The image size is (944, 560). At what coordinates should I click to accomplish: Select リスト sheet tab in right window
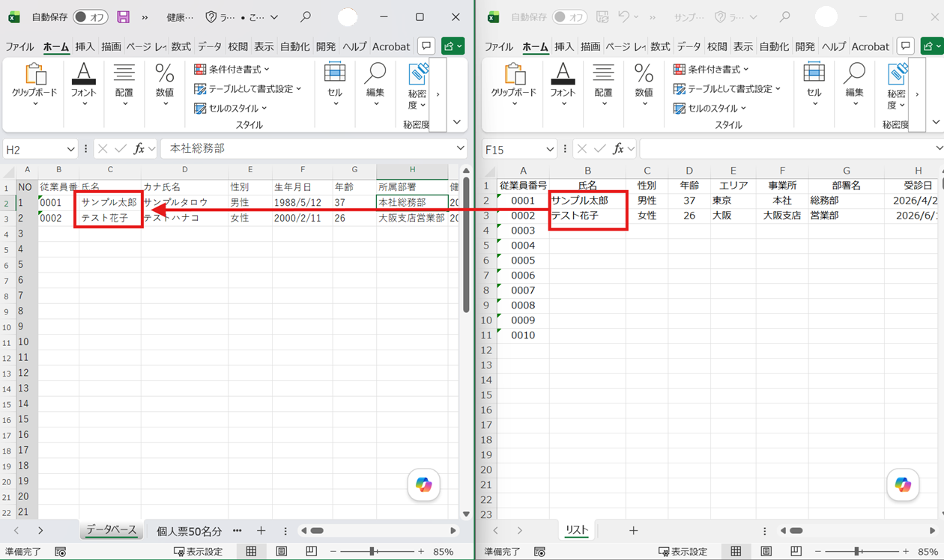click(x=577, y=530)
